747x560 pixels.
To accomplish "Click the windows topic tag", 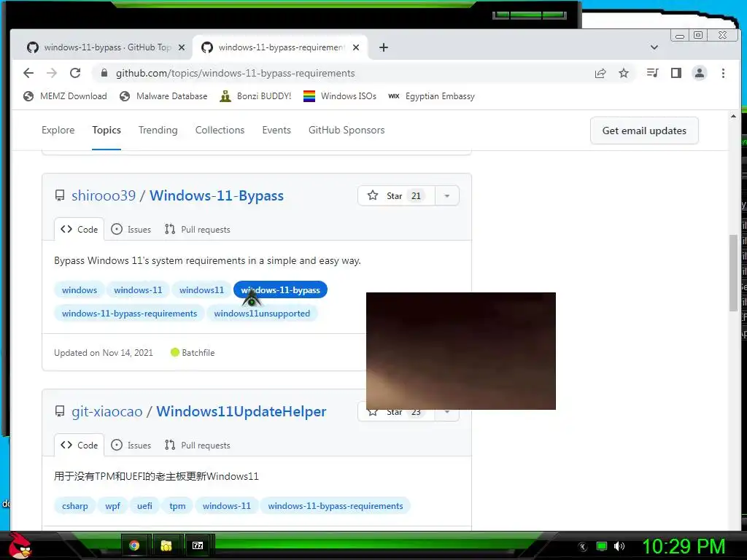I will point(80,290).
